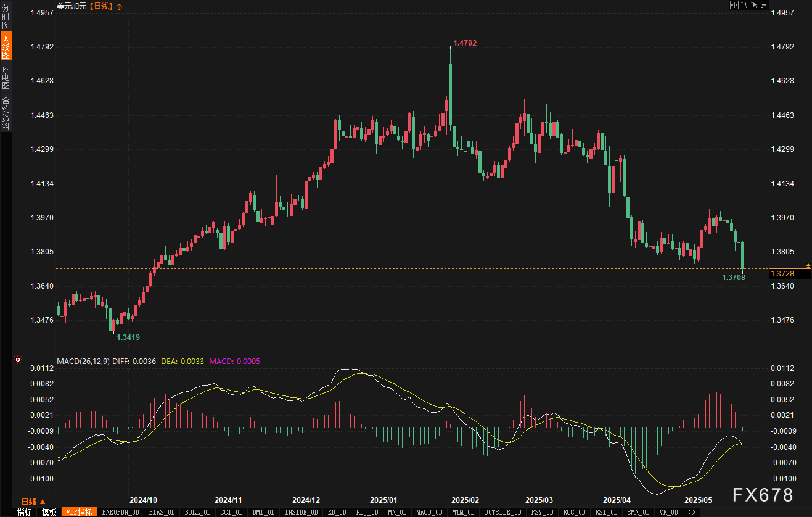The height and width of the screenshot is (517, 812).
Task: Click the crosshair cursor icon at top right
Action: pos(734,5)
